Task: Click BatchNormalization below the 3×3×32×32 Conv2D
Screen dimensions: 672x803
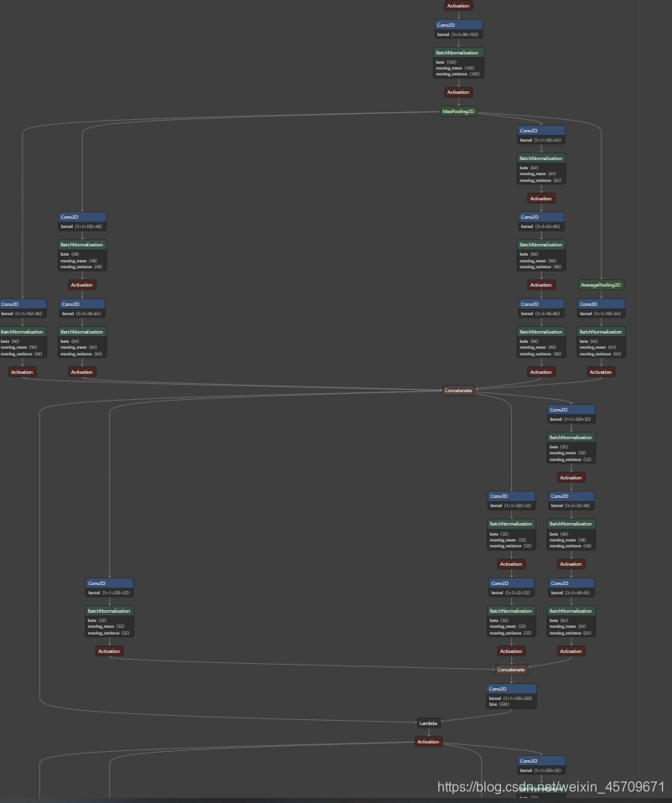Action: click(511, 621)
